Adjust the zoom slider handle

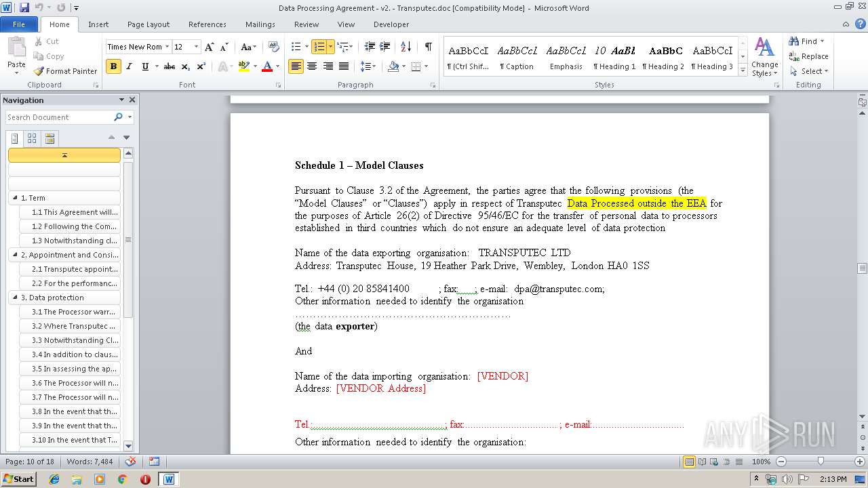click(x=821, y=462)
